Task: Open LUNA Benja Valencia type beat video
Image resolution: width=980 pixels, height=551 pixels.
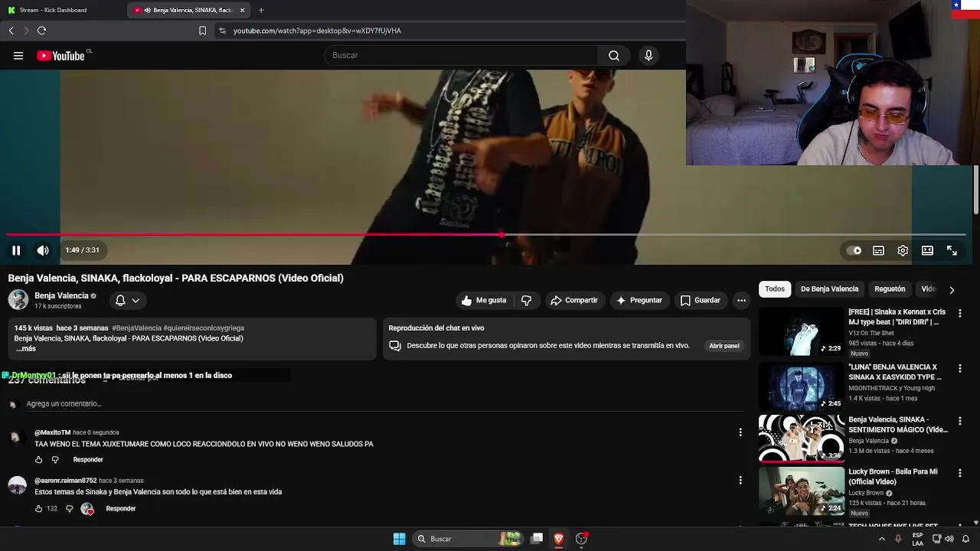Action: pyautogui.click(x=802, y=386)
